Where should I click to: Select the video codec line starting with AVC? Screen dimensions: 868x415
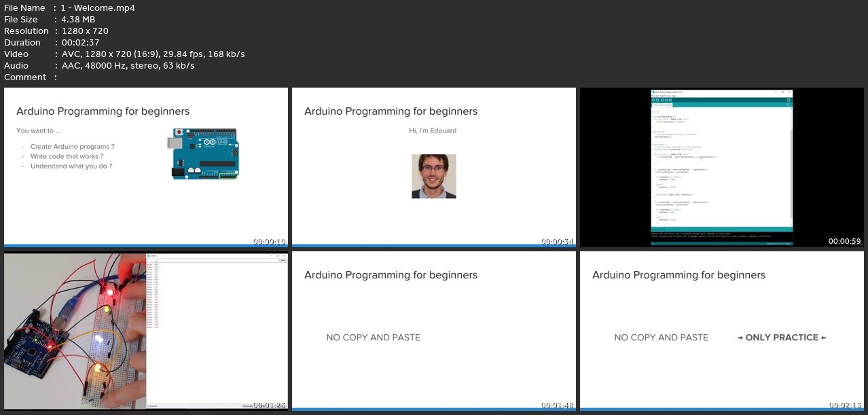pos(153,54)
